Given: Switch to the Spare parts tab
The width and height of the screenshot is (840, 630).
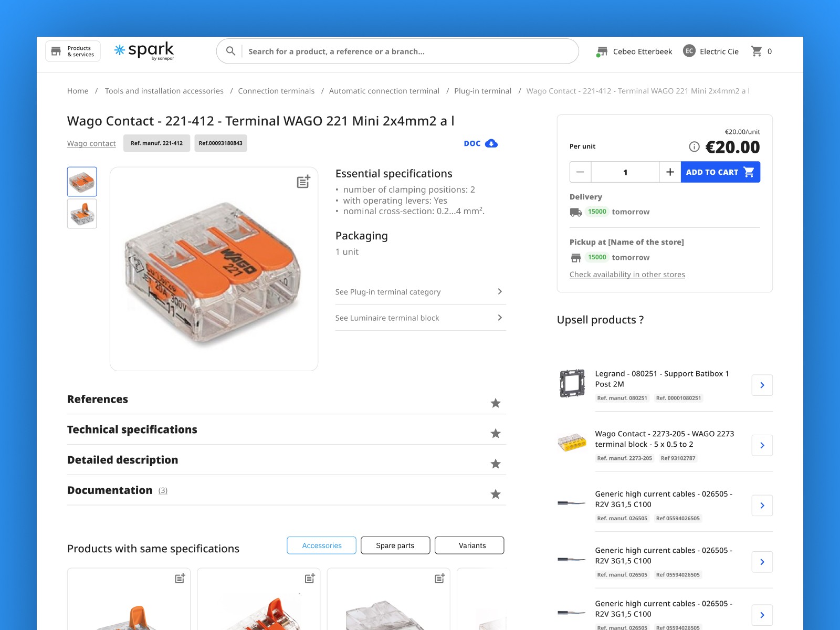Looking at the screenshot, I should pos(395,545).
